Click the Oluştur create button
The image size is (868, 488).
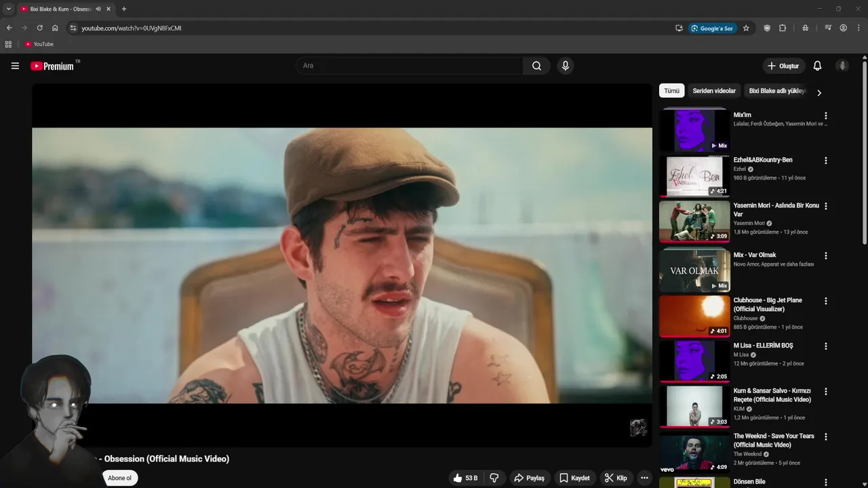(x=783, y=66)
